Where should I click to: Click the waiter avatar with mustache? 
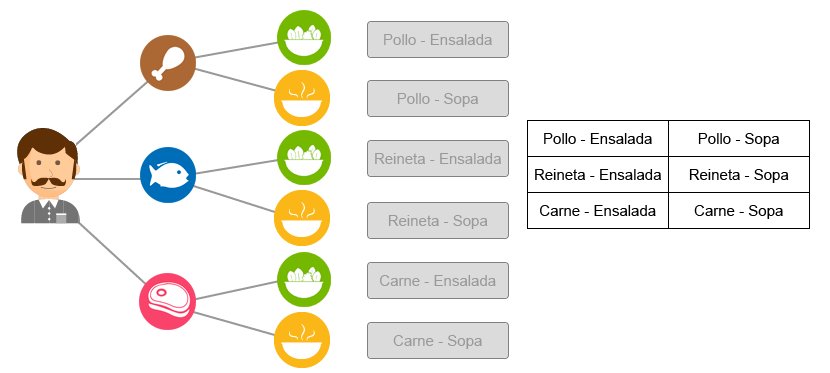pos(48,176)
